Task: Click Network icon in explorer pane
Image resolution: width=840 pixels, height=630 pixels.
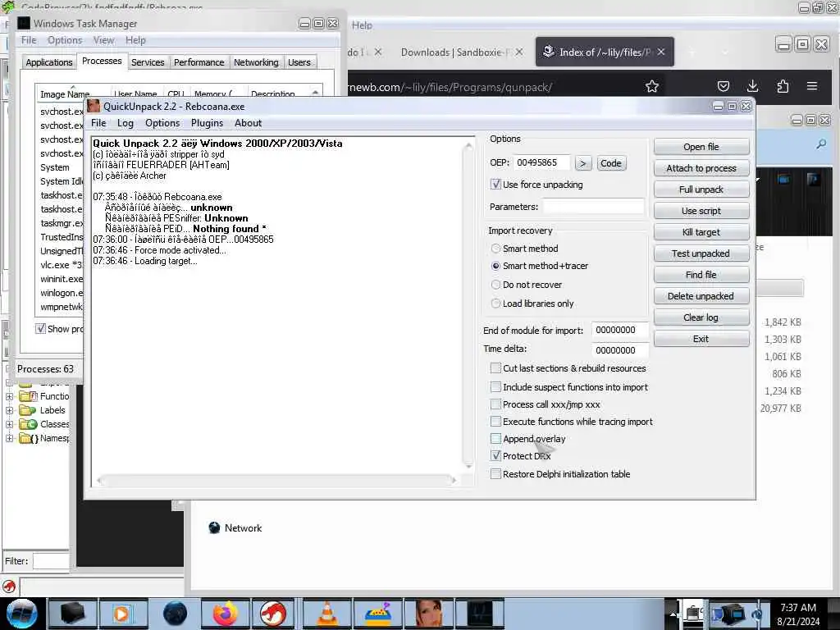Action: [x=214, y=527]
